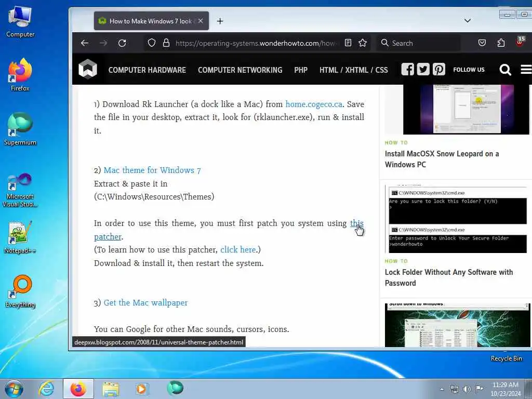Screen dimensions: 532x399
Task: Open the extensions puzzle icon
Action: (501, 43)
